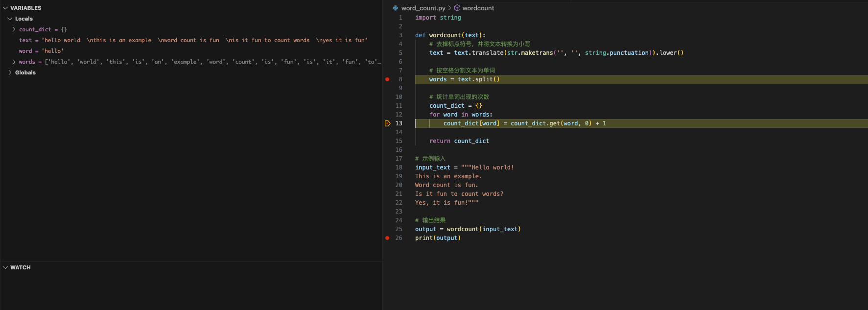This screenshot has height=310, width=868.
Task: Click the '# 输出结果' comment on line 24
Action: pos(430,220)
